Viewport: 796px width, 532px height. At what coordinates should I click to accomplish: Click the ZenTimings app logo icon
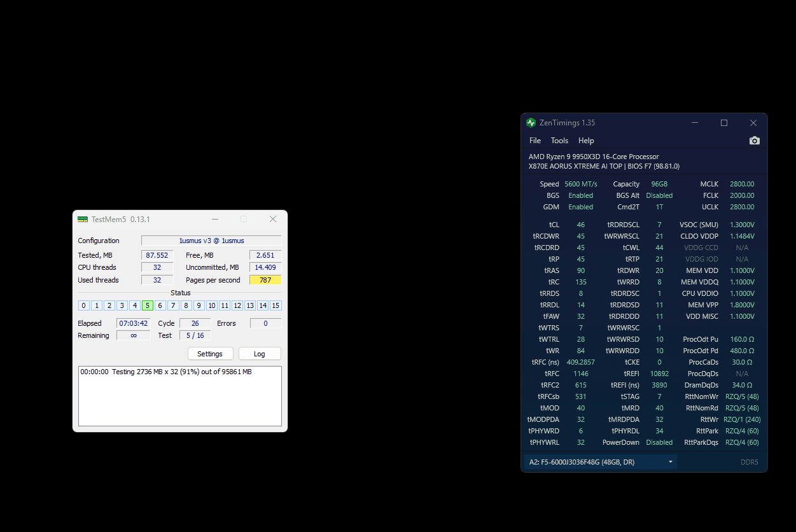531,123
